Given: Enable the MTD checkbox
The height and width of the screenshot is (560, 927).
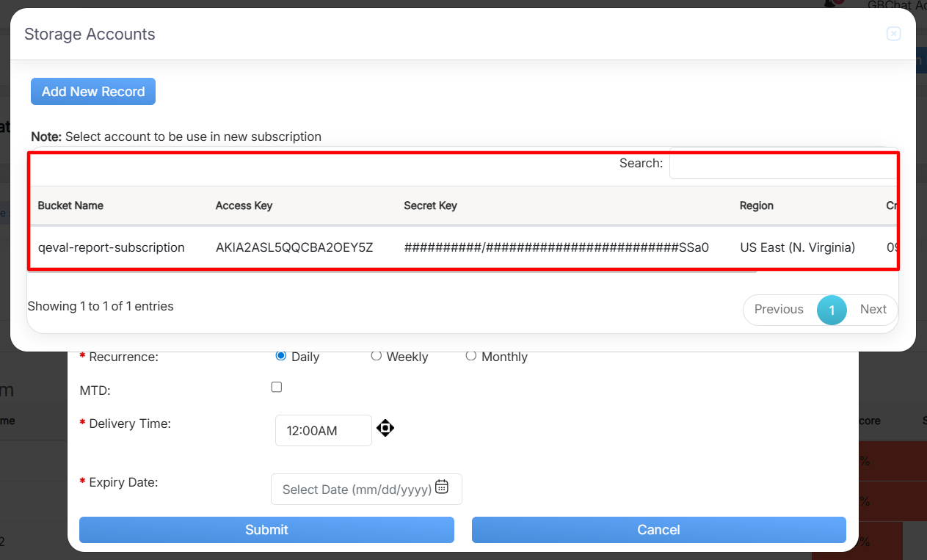Looking at the screenshot, I should (x=277, y=387).
